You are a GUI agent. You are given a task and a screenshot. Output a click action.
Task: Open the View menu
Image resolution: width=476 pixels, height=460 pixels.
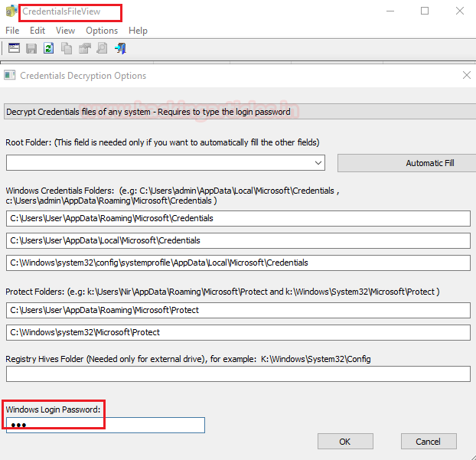click(x=65, y=31)
